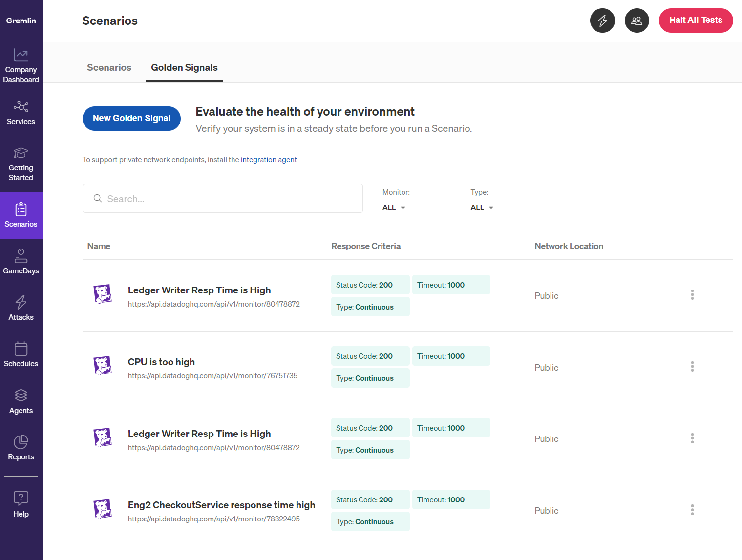The width and height of the screenshot is (742, 560).
Task: Switch to the Scenarios tab
Action: (109, 67)
